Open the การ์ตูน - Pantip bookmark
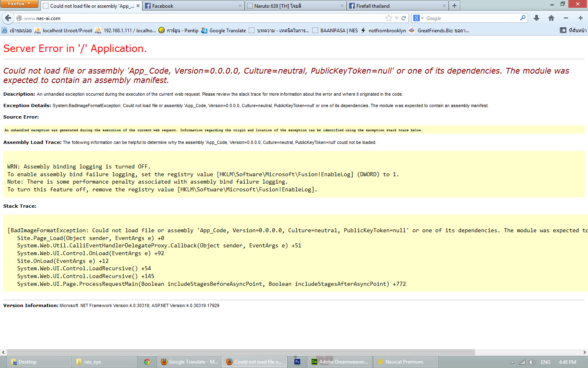The width and height of the screenshot is (588, 368). coord(178,30)
